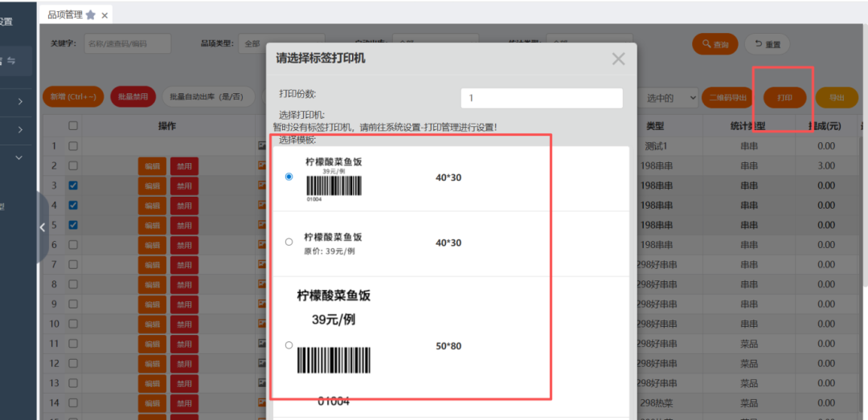Click the 操作 column header
The image size is (868, 420).
pyautogui.click(x=167, y=126)
